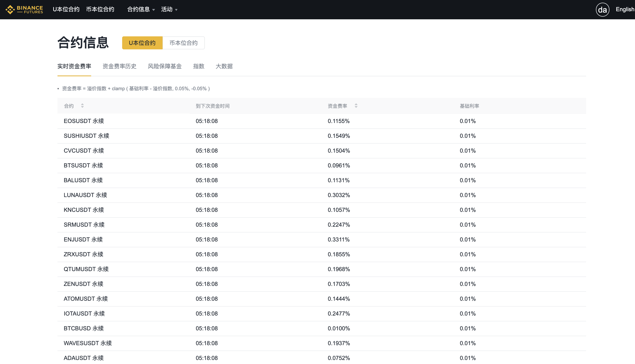635x364 pixels.
Task: Click the Binance Futures logo icon
Action: (x=10, y=10)
